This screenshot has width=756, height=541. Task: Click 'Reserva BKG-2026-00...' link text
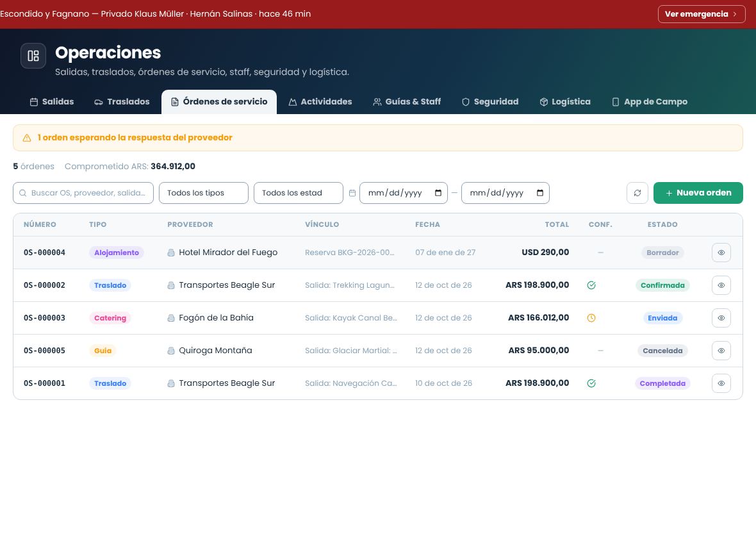click(350, 253)
